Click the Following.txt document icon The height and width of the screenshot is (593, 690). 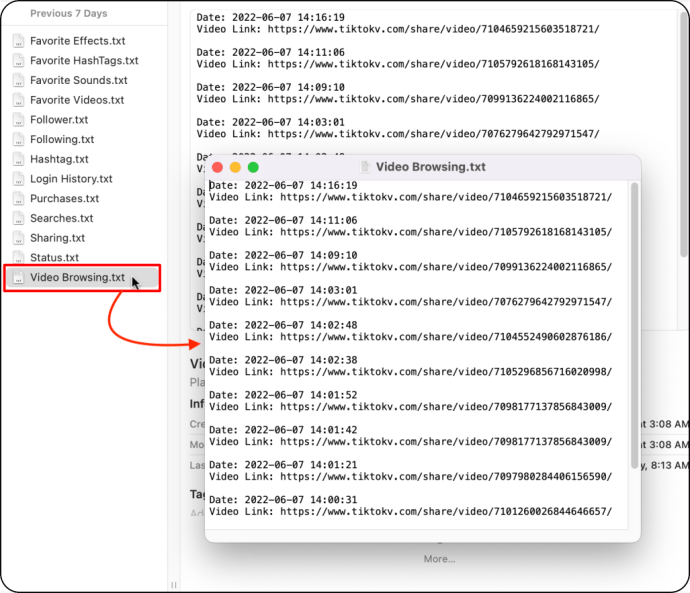tap(18, 139)
